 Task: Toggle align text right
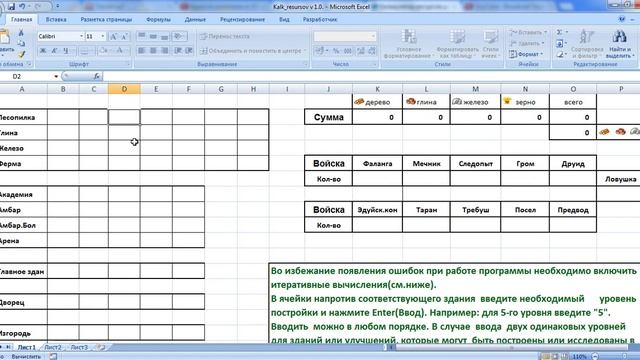coord(164,51)
